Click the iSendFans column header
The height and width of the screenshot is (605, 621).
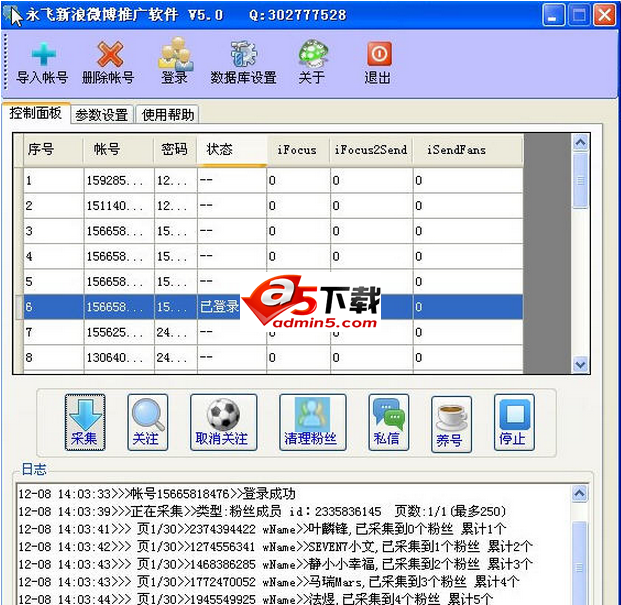click(x=468, y=150)
